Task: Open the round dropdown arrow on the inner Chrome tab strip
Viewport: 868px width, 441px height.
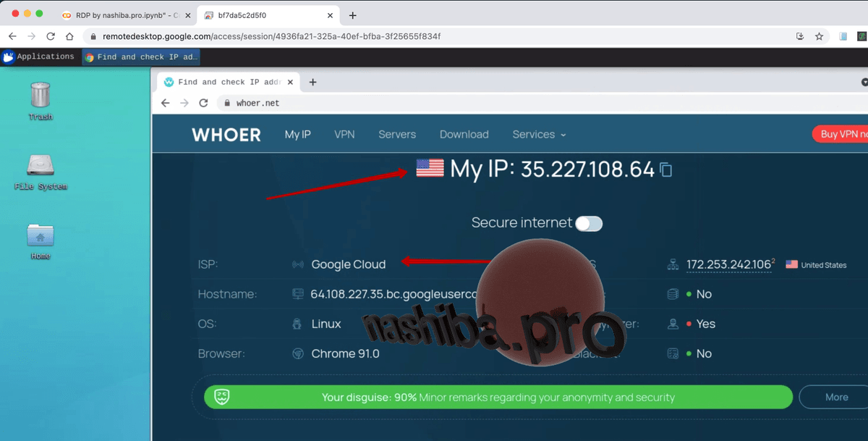Action: pyautogui.click(x=864, y=82)
